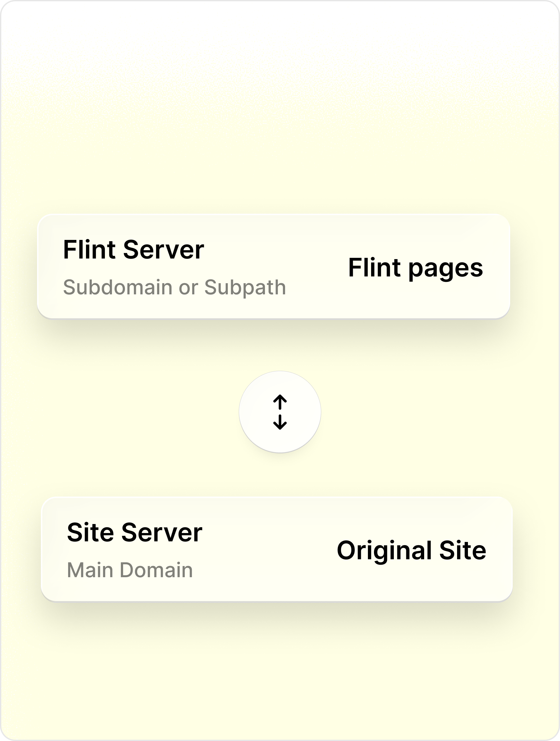Click the "Original Site" label
This screenshot has width=560, height=741.
411,550
